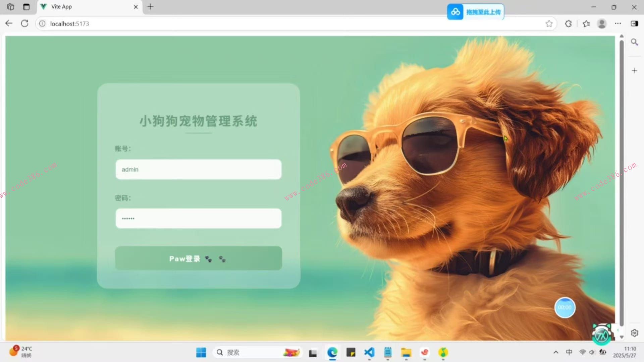Open Windows Start menu
This screenshot has height=362, width=644.
tap(201, 352)
